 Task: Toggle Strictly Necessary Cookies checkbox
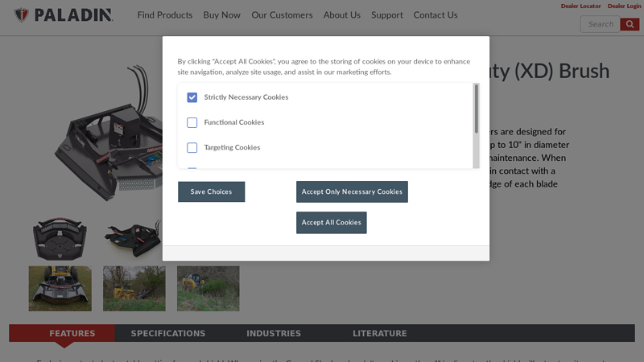pyautogui.click(x=192, y=97)
